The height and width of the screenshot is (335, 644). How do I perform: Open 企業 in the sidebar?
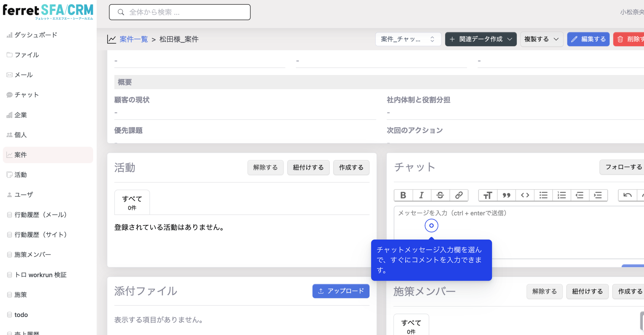point(48,115)
